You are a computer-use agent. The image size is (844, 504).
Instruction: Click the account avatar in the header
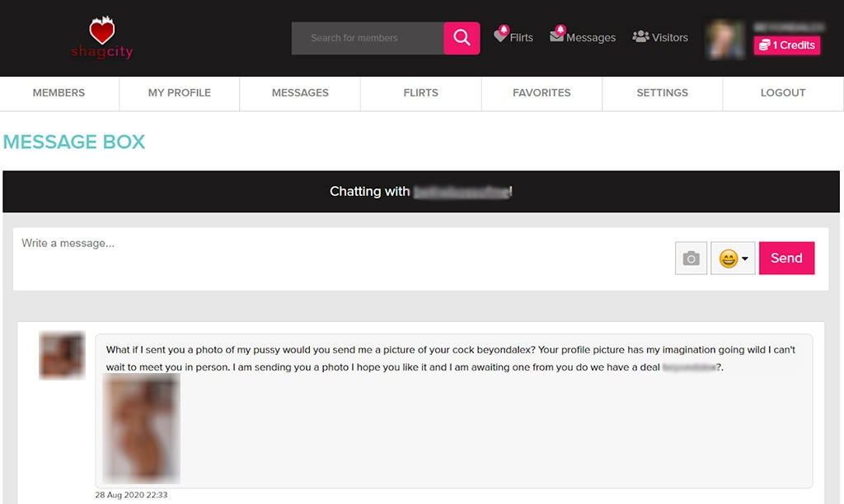tap(725, 39)
